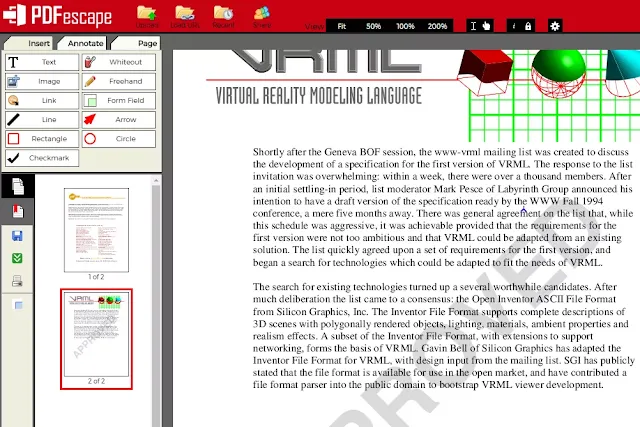The height and width of the screenshot is (427, 640).
Task: Click the printer icon
Action: click(17, 281)
